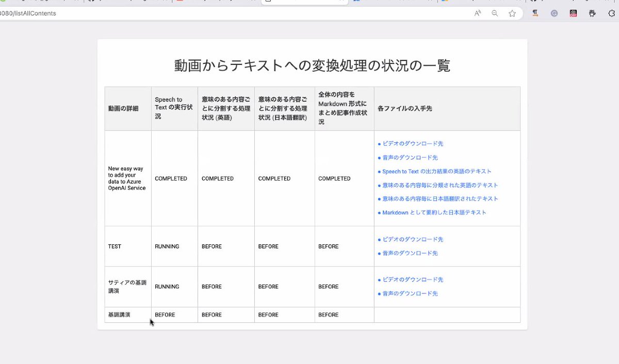Open 意味のある内容毎に分類された英語のテキスト link
Viewport: 619px width, 364px height.
(x=439, y=185)
